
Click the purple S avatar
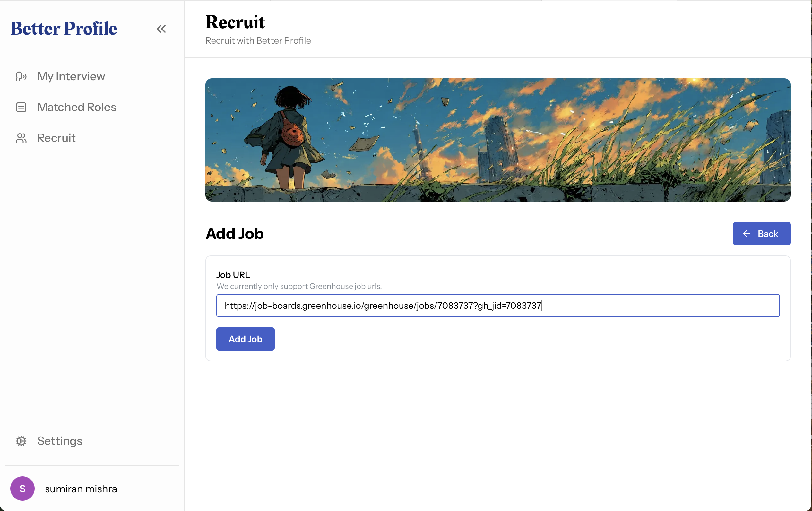tap(22, 489)
